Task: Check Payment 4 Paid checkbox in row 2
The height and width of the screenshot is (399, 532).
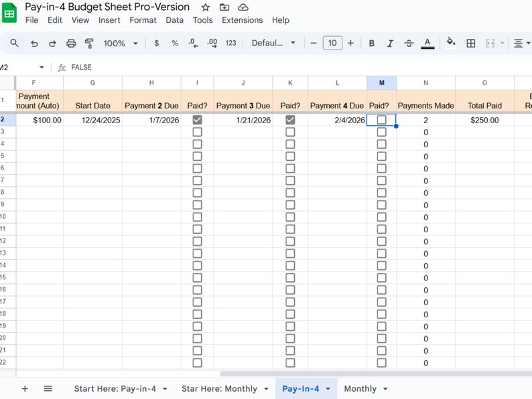Action: pos(381,120)
